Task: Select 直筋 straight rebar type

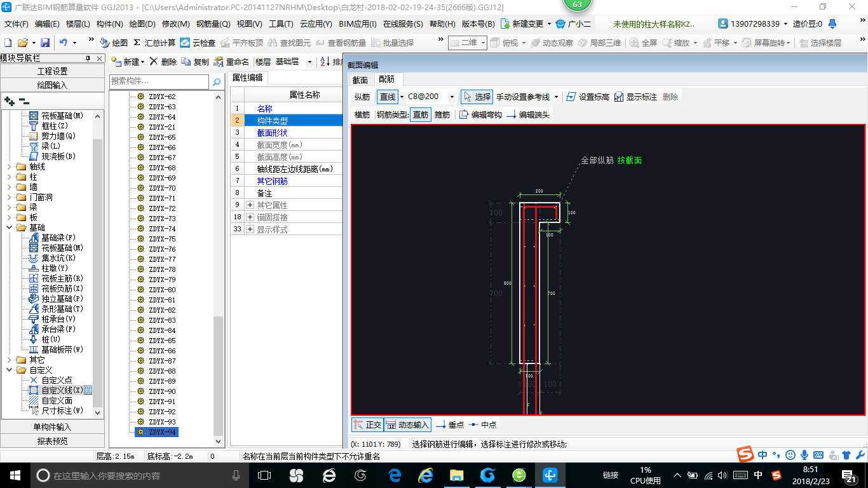Action: pyautogui.click(x=420, y=114)
